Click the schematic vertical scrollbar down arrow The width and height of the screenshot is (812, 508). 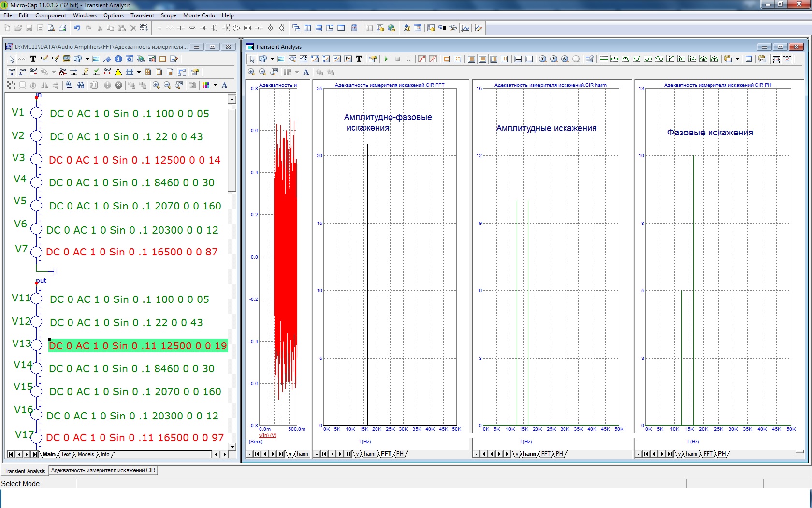tap(232, 447)
